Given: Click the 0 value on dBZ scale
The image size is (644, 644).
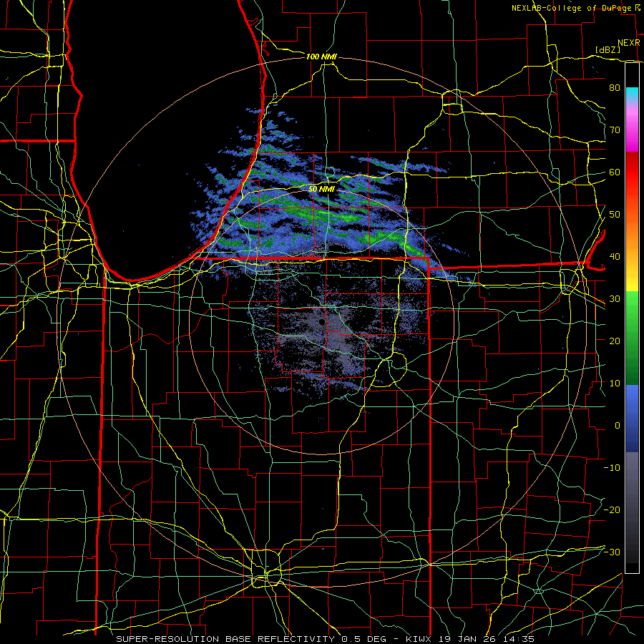Looking at the screenshot, I should coord(618,426).
